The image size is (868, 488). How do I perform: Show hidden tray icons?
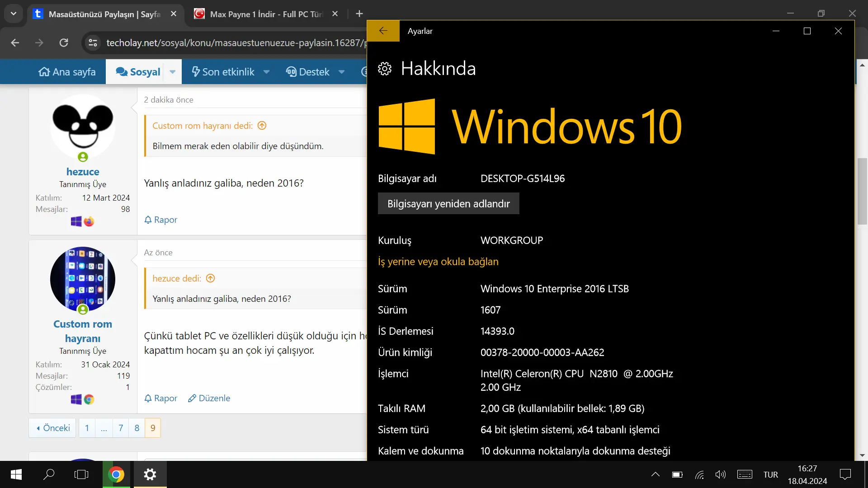click(656, 474)
